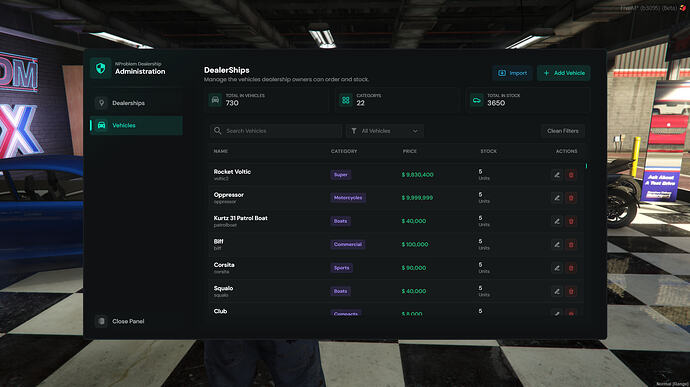Edit the Squalo boat entry
690x387 pixels.
tap(557, 291)
